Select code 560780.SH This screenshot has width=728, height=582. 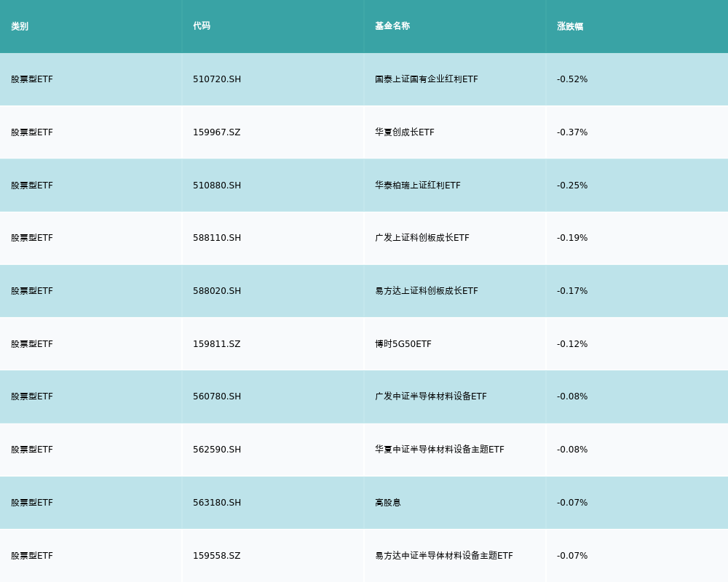pos(217,396)
